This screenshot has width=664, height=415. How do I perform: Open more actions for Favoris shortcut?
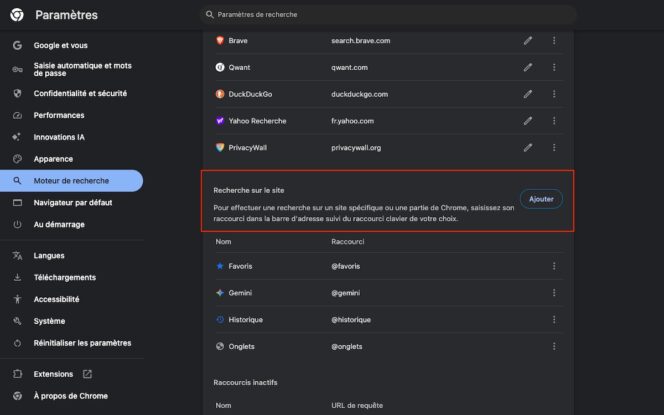[x=554, y=266]
